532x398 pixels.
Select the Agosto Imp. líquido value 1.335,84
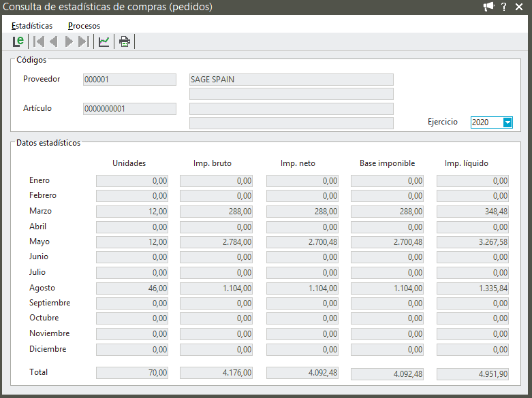[473, 288]
